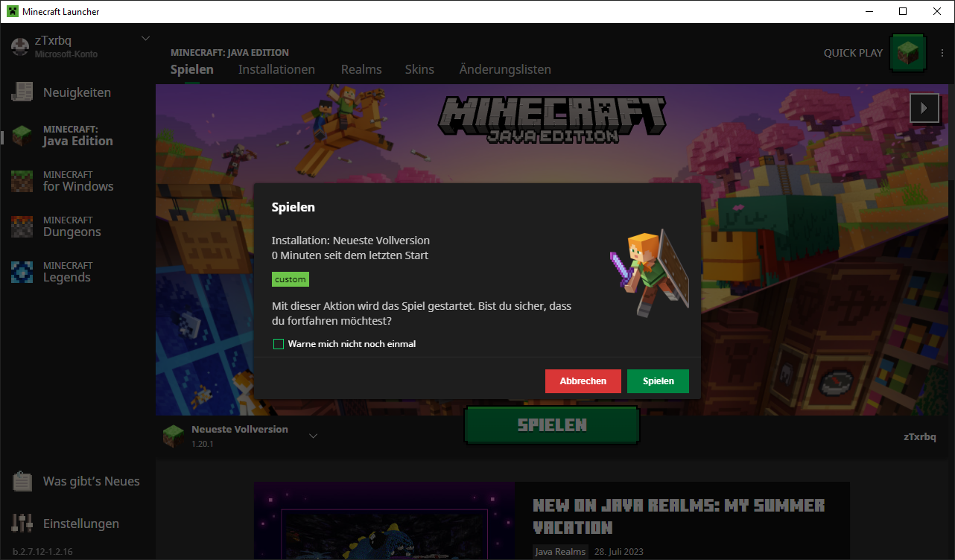Viewport: 955px width, 560px height.
Task: Select Neuigkeiten in the sidebar
Action: [77, 92]
